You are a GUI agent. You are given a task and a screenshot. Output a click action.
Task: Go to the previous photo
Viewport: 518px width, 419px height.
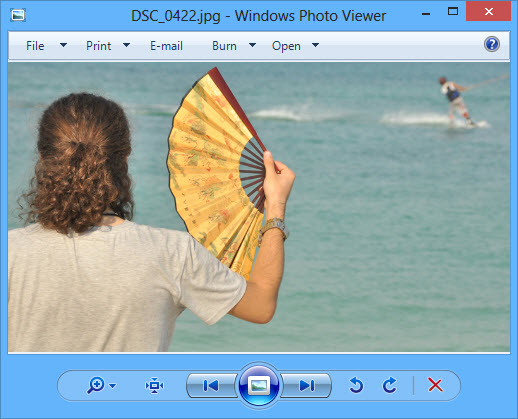click(x=211, y=385)
